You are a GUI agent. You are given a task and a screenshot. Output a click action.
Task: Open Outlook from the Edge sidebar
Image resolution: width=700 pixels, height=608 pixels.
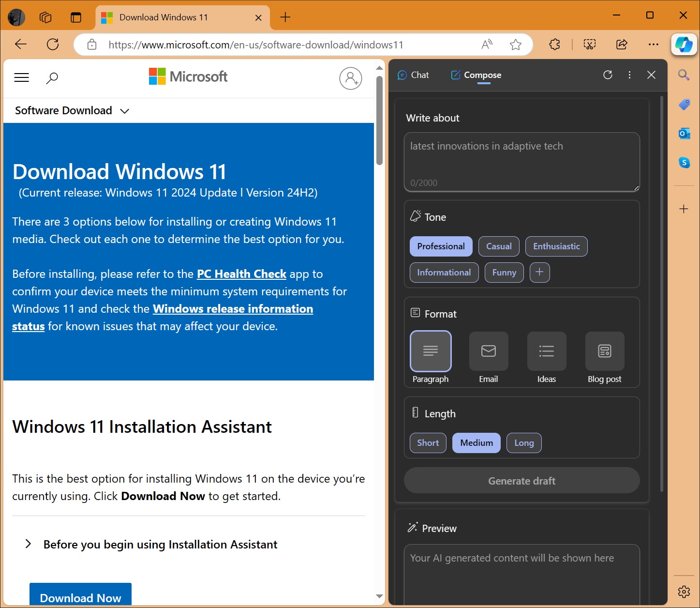[684, 134]
